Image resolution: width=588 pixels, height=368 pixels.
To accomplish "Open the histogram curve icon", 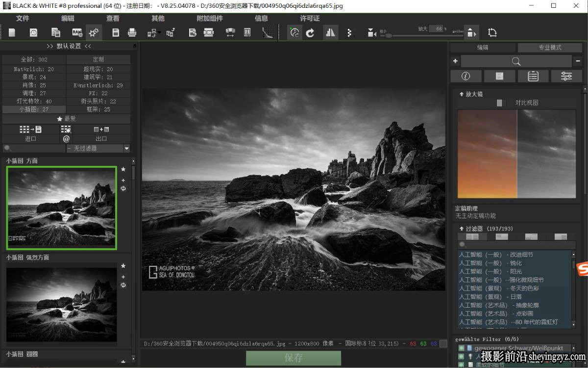I will 269,33.
